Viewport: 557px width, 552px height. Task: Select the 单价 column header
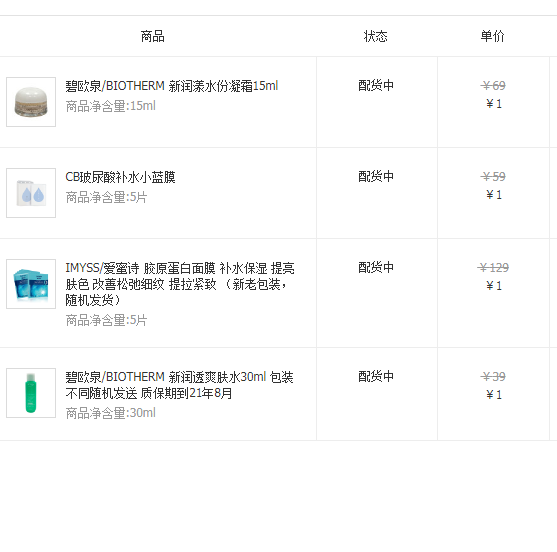[x=492, y=36]
